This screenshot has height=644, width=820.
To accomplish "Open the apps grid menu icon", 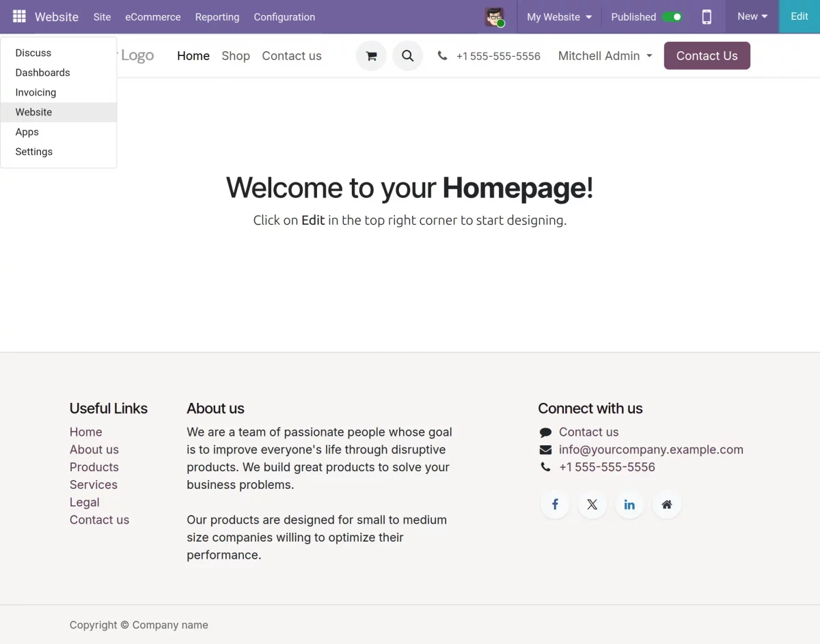I will [x=19, y=16].
